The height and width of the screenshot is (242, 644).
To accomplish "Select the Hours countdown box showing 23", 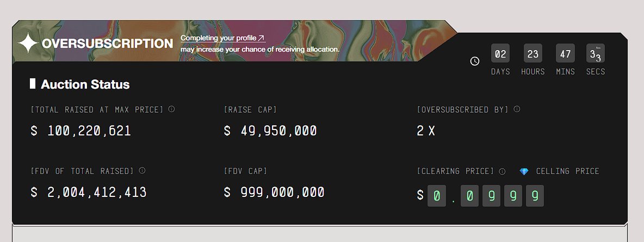I will click(533, 54).
